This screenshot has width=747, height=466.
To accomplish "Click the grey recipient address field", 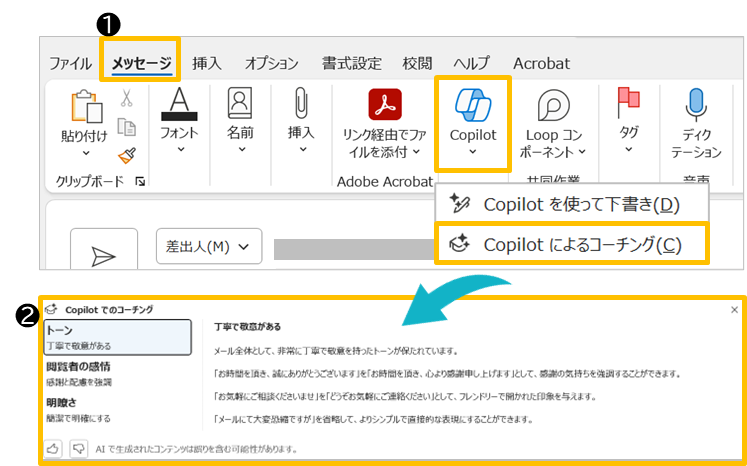I will (354, 250).
